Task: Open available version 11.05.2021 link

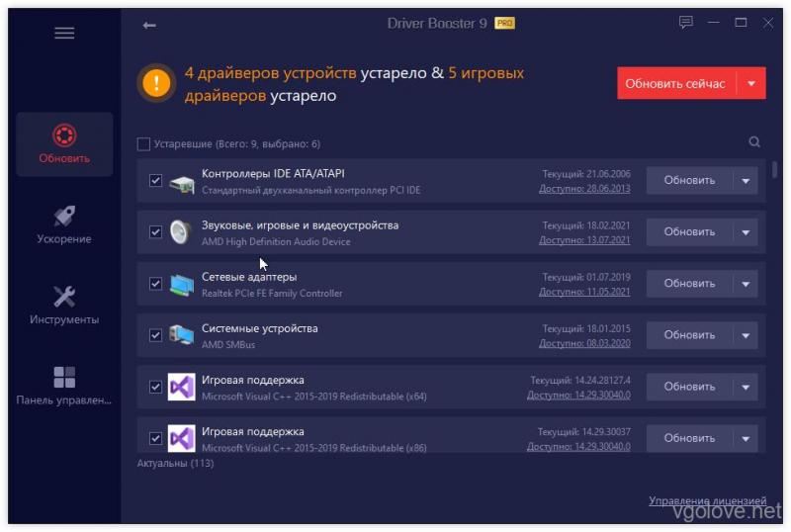Action: coord(584,292)
